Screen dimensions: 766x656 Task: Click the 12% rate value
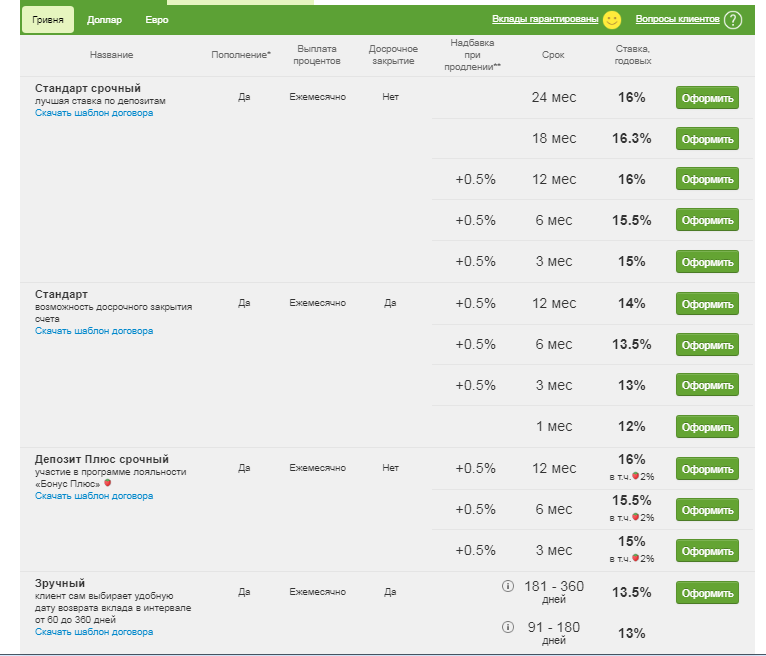[632, 426]
